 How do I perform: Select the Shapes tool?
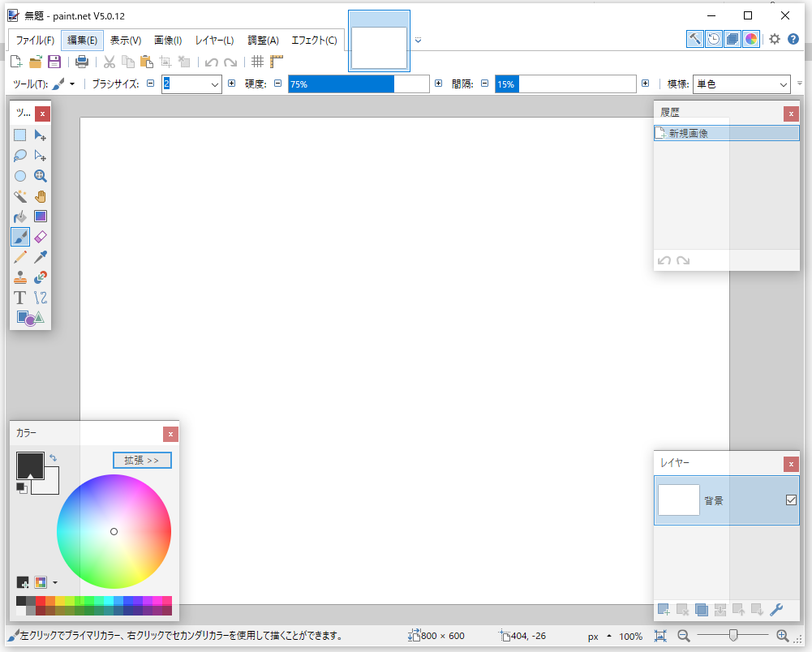30,318
